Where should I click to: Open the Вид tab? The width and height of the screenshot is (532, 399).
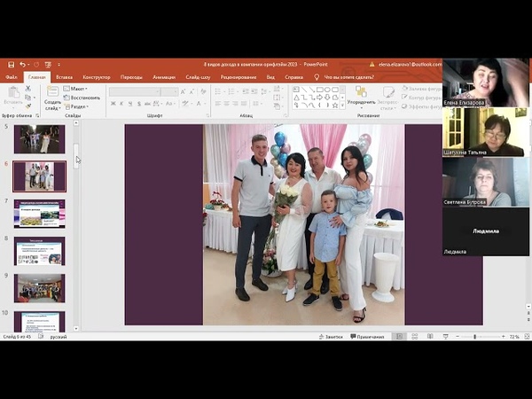270,77
